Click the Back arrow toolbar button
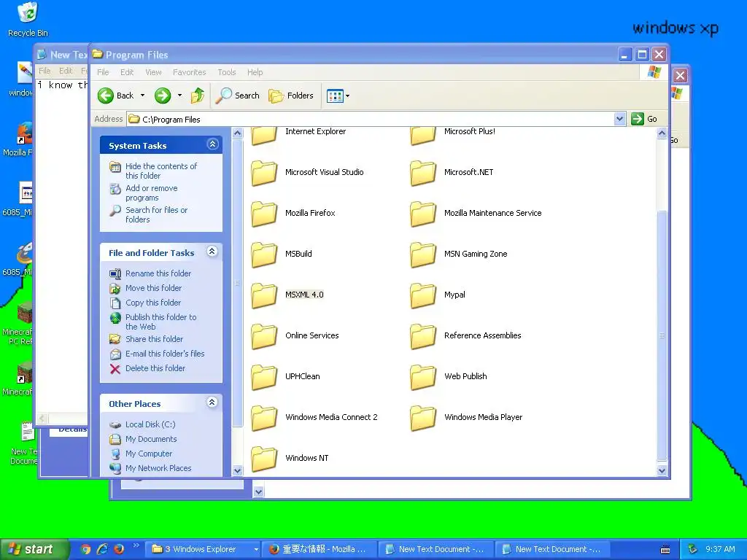Image resolution: width=747 pixels, height=560 pixels. point(116,96)
